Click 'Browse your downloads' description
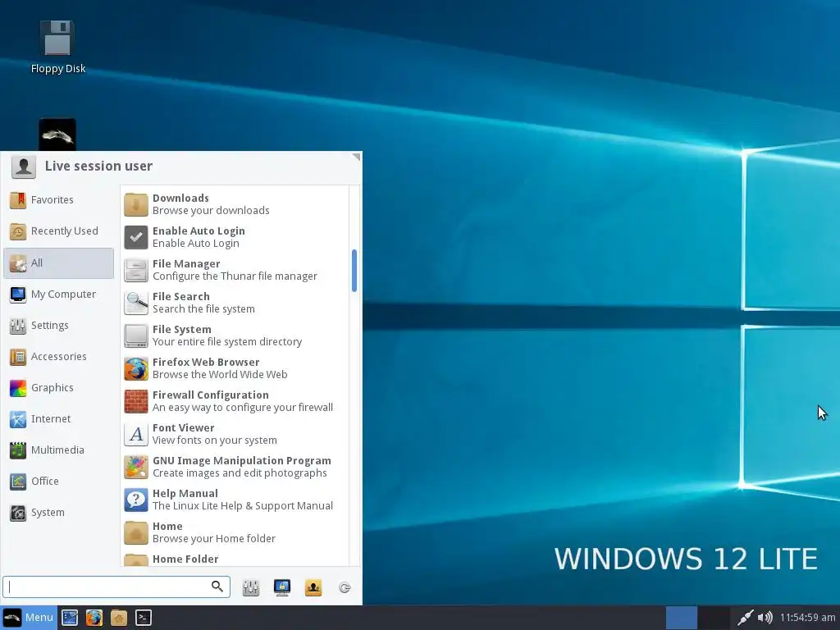The image size is (840, 630). 211,211
